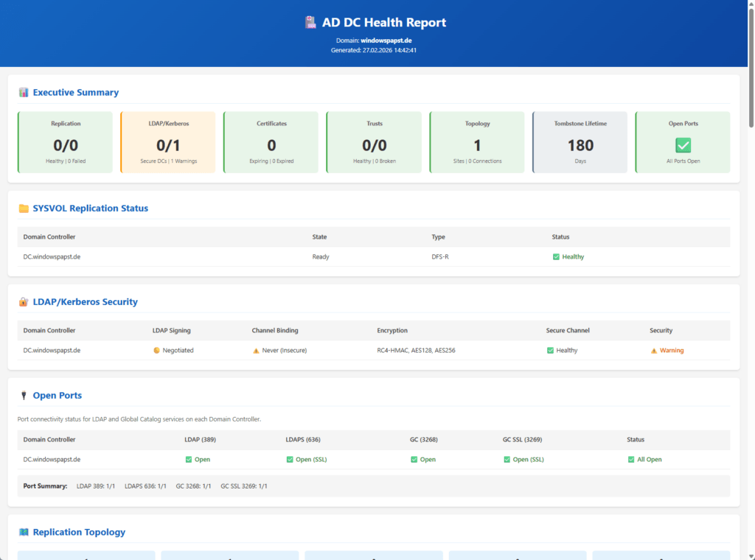
Task: Click the folder icon next to SYSVOL Replication Status
Action: pos(23,209)
